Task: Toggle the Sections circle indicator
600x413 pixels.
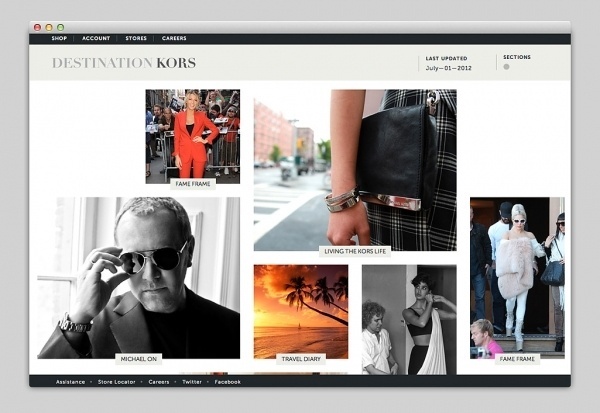Action: click(506, 67)
